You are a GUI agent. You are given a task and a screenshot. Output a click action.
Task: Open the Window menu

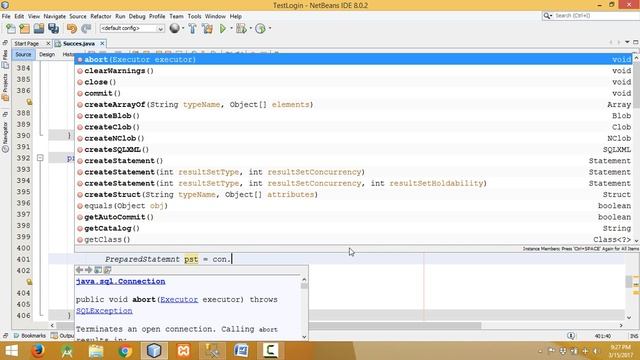pos(215,16)
